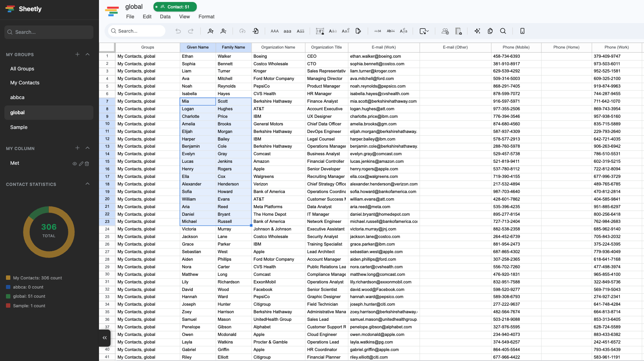The height and width of the screenshot is (361, 644).
Task: Click the green Contact: 51 badge
Action: 175,7
